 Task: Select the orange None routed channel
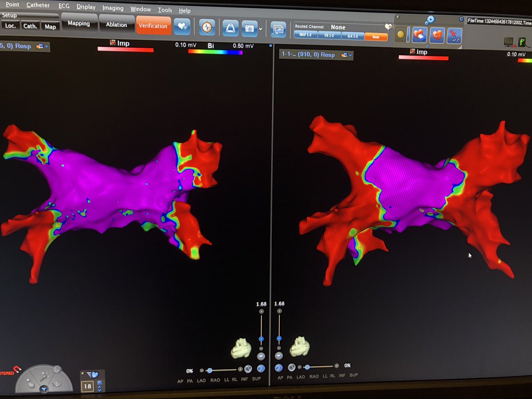[376, 37]
